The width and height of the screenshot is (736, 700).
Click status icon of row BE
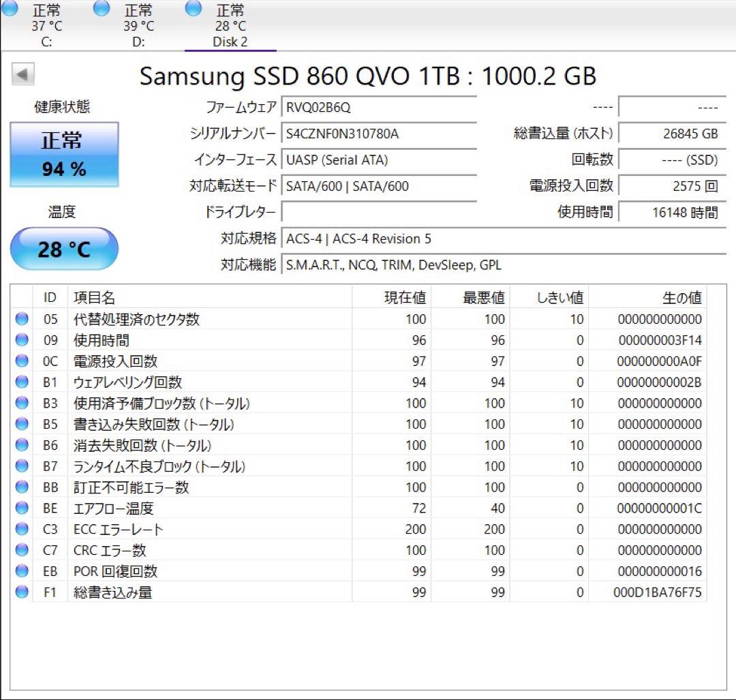point(22,508)
